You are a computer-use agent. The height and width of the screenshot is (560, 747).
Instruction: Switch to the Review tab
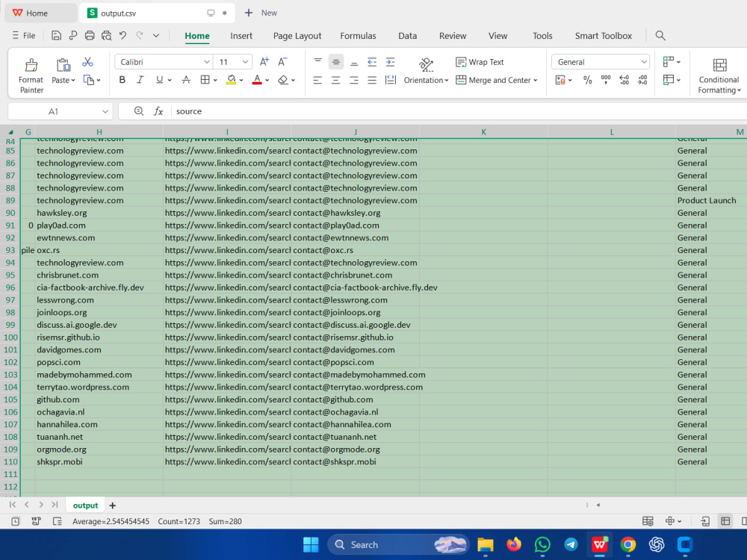[453, 36]
